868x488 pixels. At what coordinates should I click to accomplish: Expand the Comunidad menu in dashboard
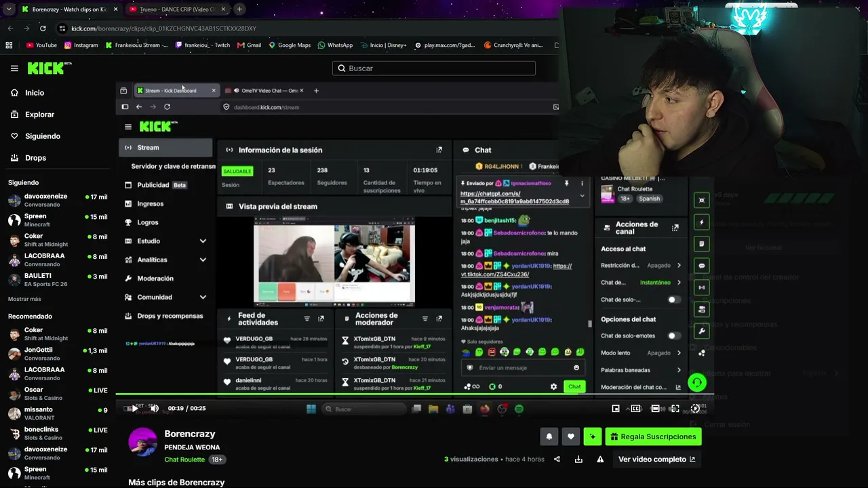coord(203,297)
